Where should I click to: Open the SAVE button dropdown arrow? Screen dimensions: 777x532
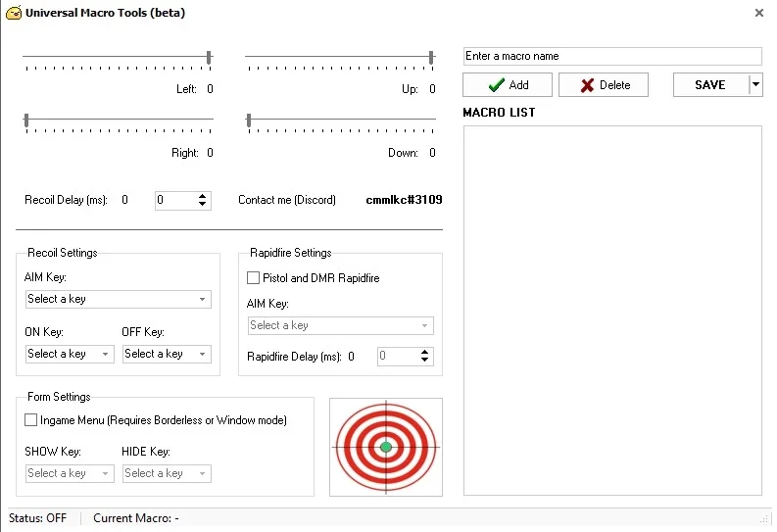point(755,84)
